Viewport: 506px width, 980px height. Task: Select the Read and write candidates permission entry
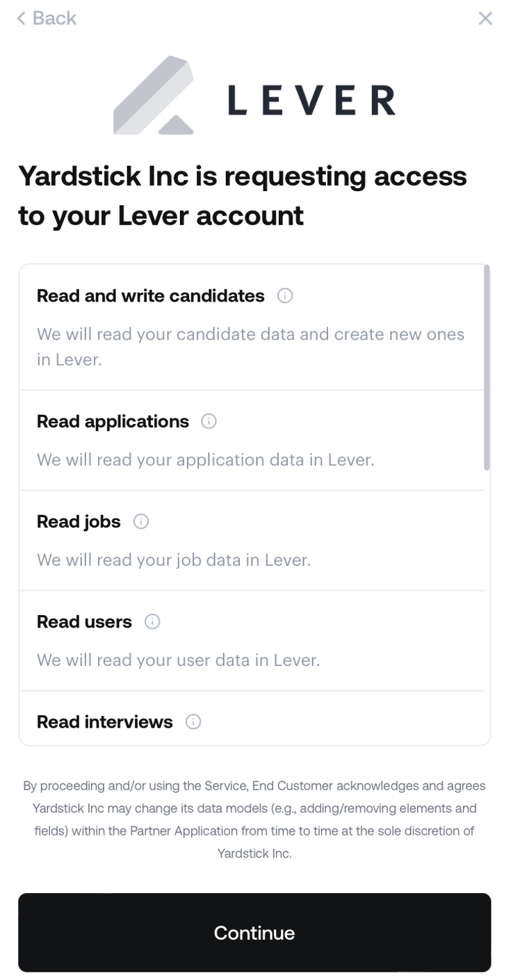tap(250, 325)
